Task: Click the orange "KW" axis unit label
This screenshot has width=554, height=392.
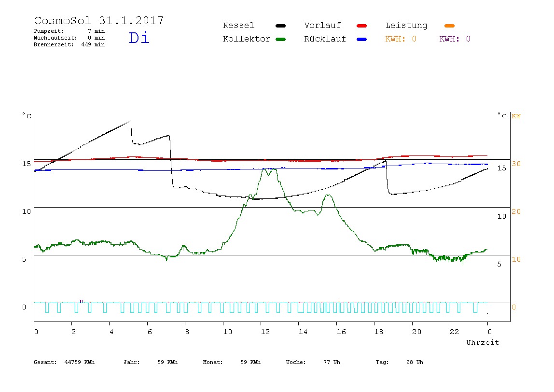Action: [x=516, y=116]
